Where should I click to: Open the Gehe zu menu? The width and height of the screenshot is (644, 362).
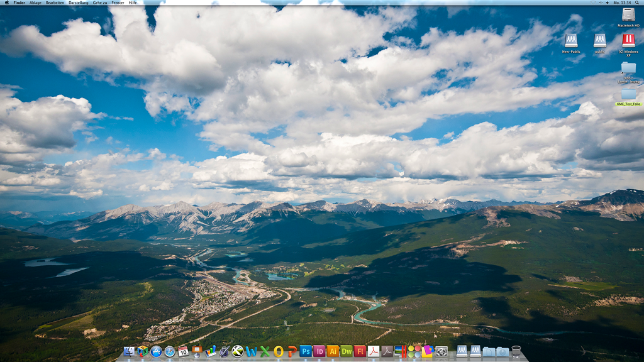tap(100, 3)
